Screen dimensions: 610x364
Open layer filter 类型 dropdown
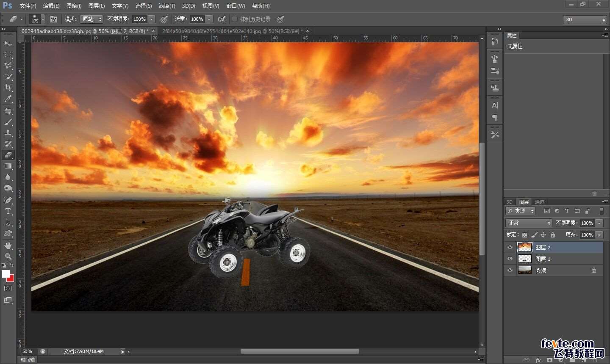521,211
